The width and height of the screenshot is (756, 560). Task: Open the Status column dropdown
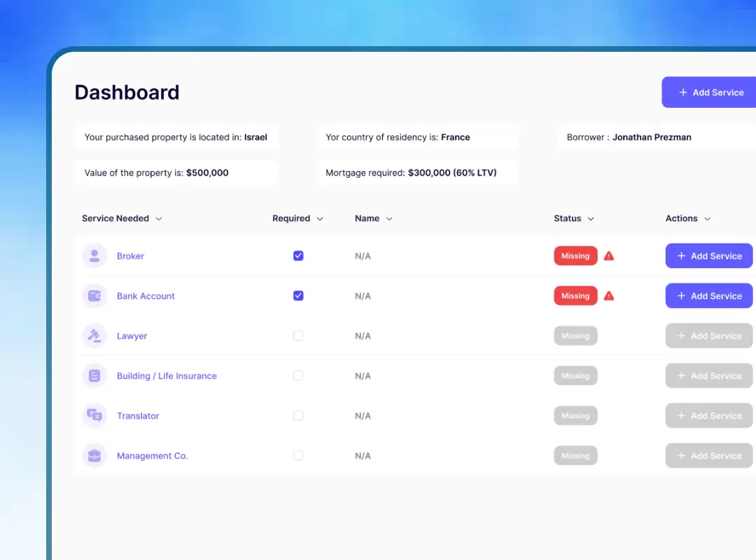(x=591, y=218)
